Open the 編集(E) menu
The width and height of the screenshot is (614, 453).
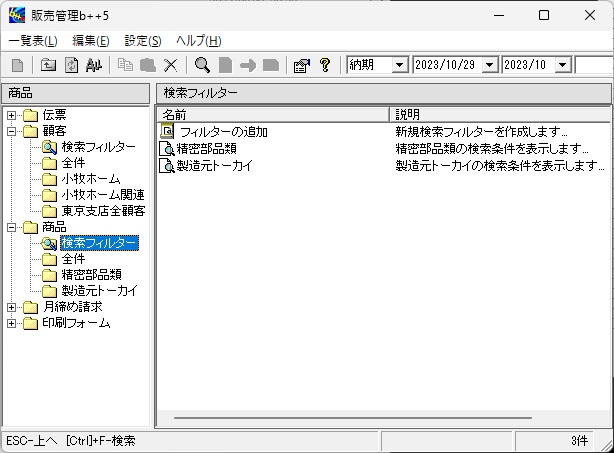point(90,40)
